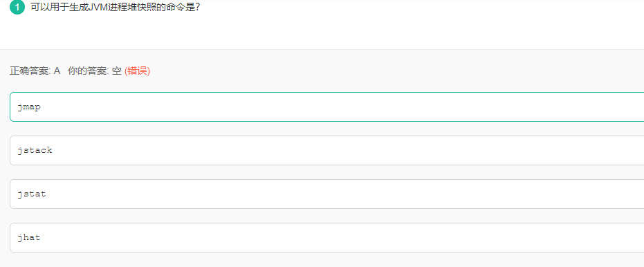Choose the jhat answer option

click(x=327, y=237)
